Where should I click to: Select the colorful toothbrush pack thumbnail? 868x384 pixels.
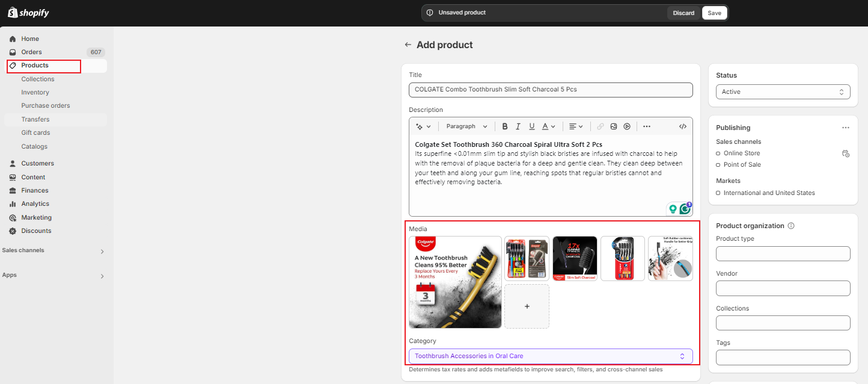point(527,258)
